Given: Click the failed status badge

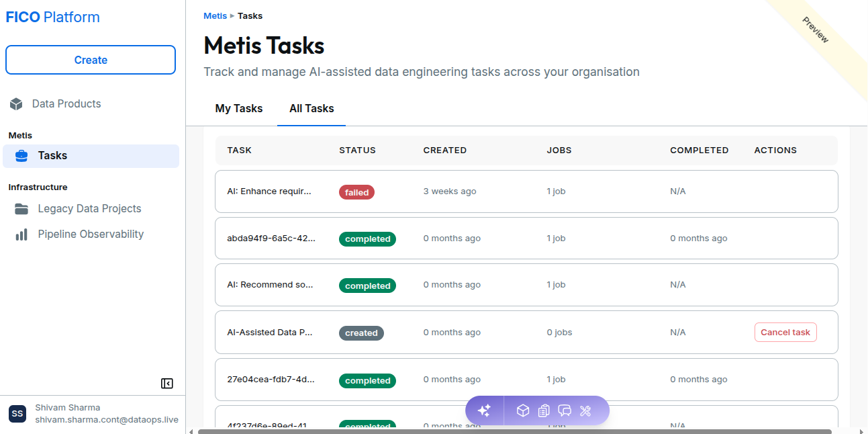Looking at the screenshot, I should tap(356, 192).
